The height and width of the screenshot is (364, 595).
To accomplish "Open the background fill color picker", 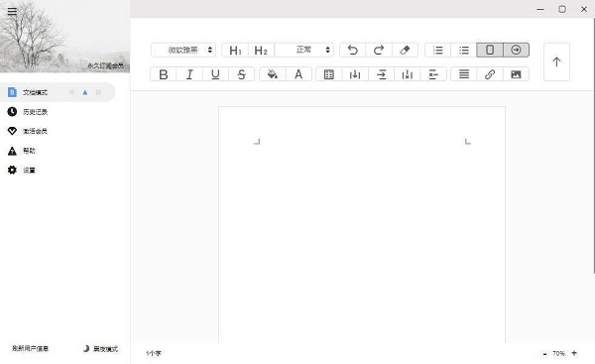I will coord(273,74).
